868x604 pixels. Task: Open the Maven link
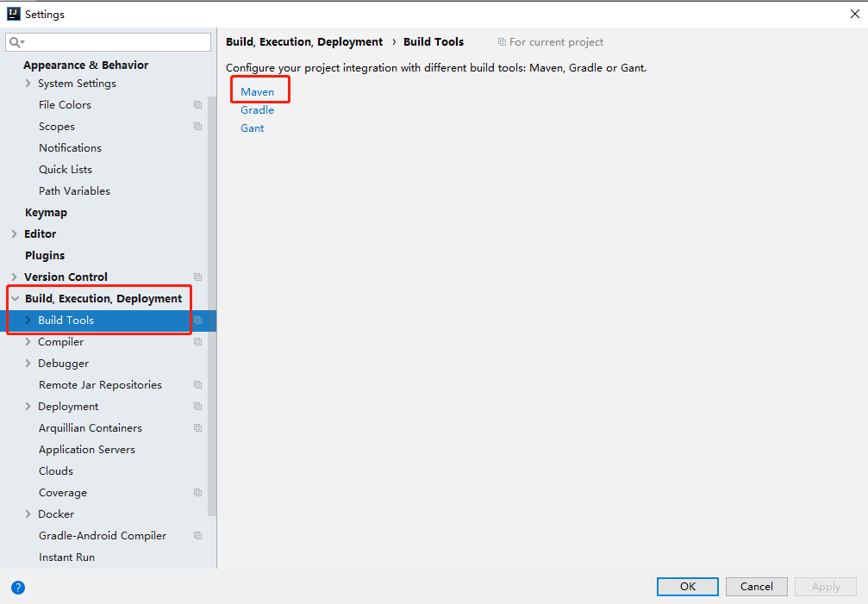click(257, 92)
